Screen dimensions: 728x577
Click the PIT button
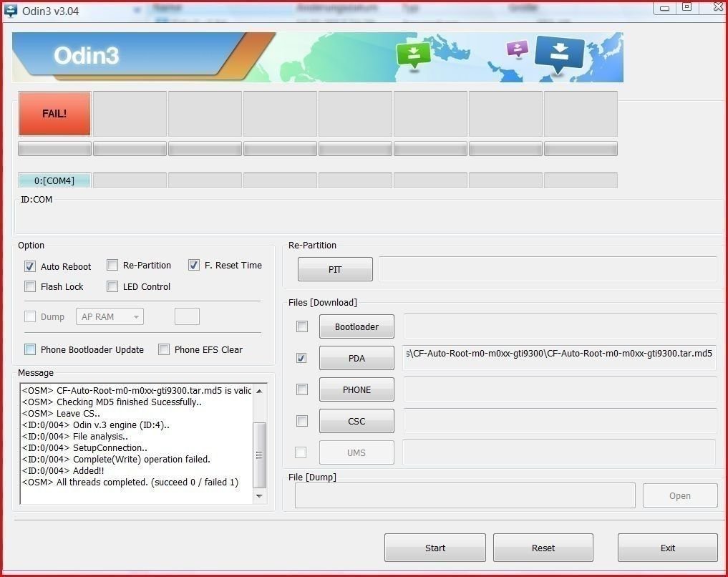coord(335,269)
